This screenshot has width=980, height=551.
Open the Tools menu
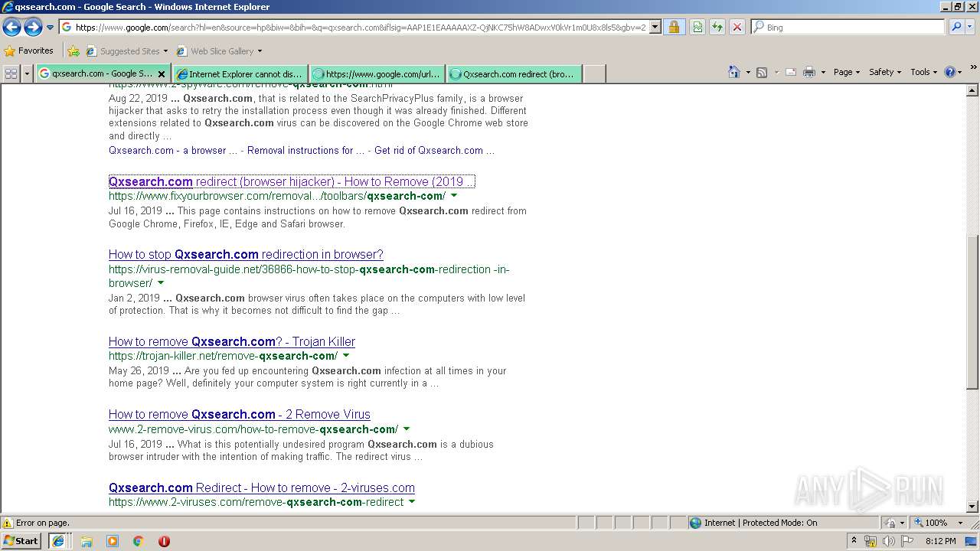pyautogui.click(x=923, y=72)
